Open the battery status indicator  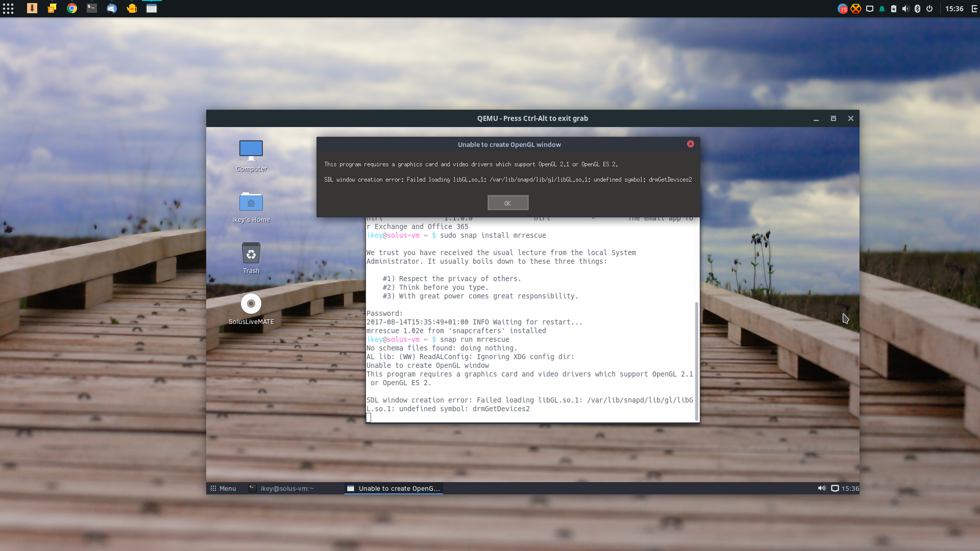coord(894,9)
